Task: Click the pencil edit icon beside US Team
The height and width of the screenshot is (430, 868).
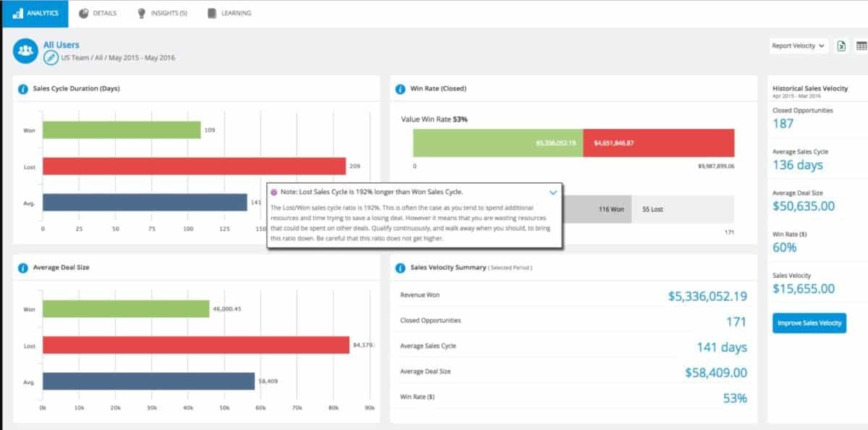Action: coord(51,58)
